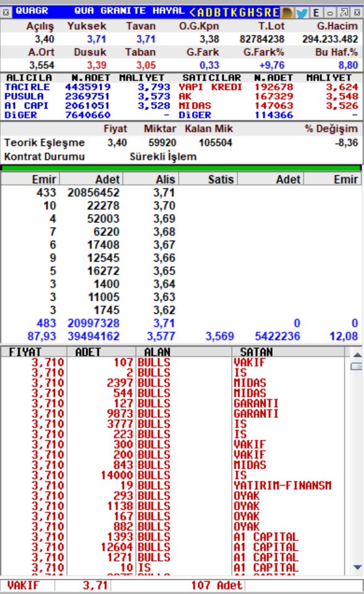The width and height of the screenshot is (364, 594).
Task: Select the 10-lot trade bought by IS
Action: pyautogui.click(x=172, y=567)
